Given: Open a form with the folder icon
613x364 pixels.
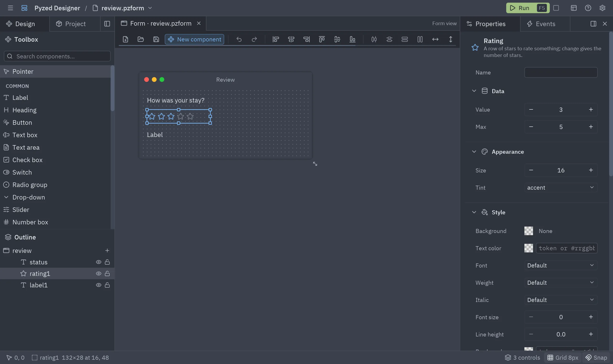Looking at the screenshot, I should click(x=141, y=39).
